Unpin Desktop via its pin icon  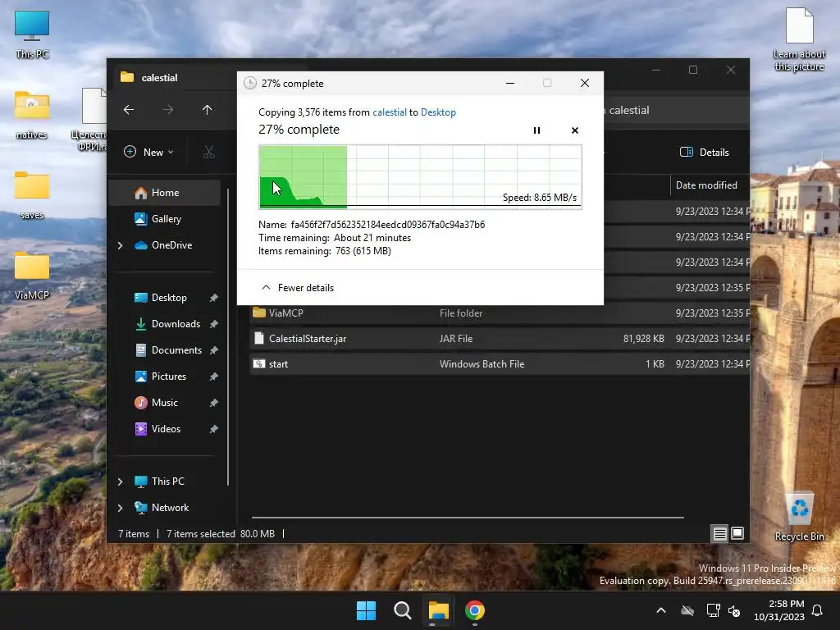214,298
